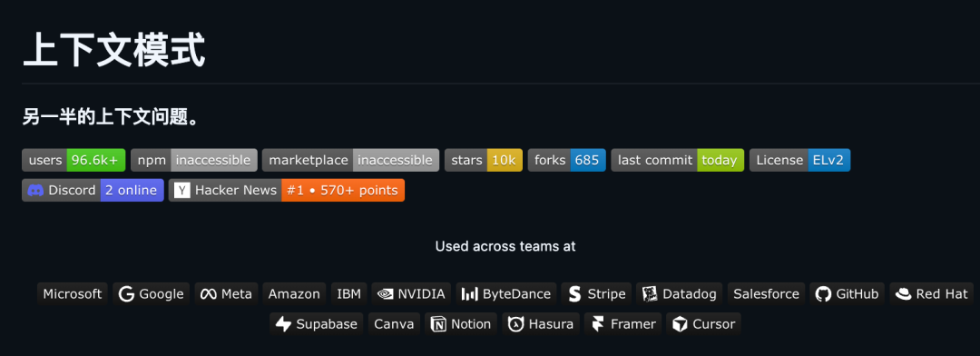The height and width of the screenshot is (356, 980).
Task: Click the Meta infinity logo
Action: pyautogui.click(x=208, y=294)
